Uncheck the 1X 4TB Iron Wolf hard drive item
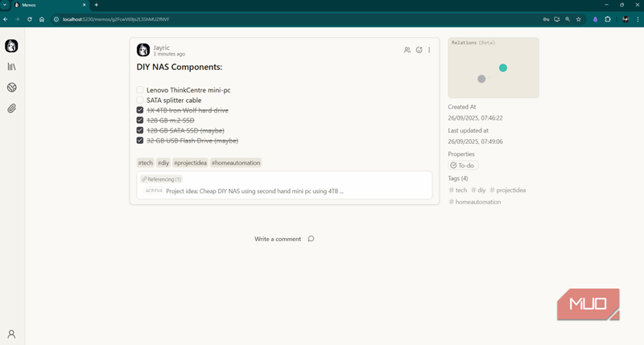Viewport: 644px width, 345px height. [140, 110]
